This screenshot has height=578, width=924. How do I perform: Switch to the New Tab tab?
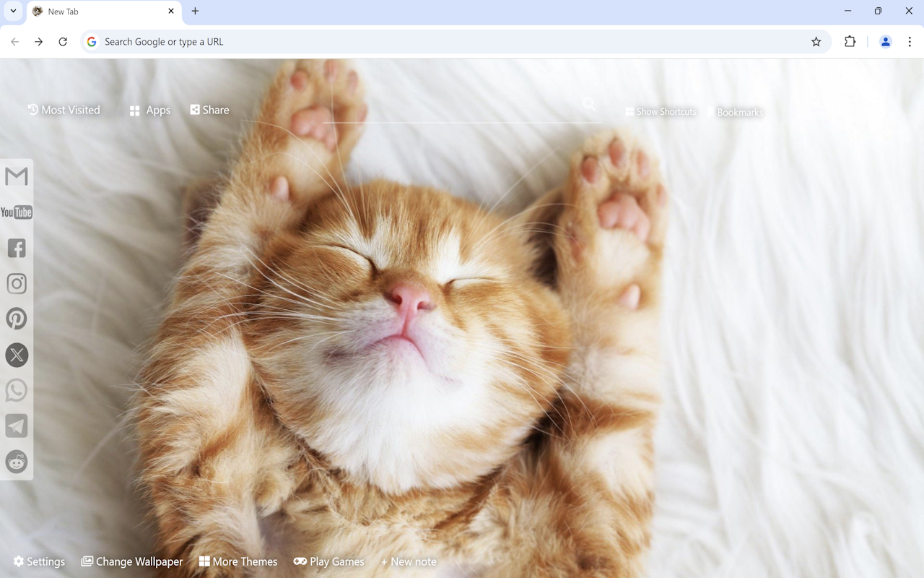click(x=94, y=12)
